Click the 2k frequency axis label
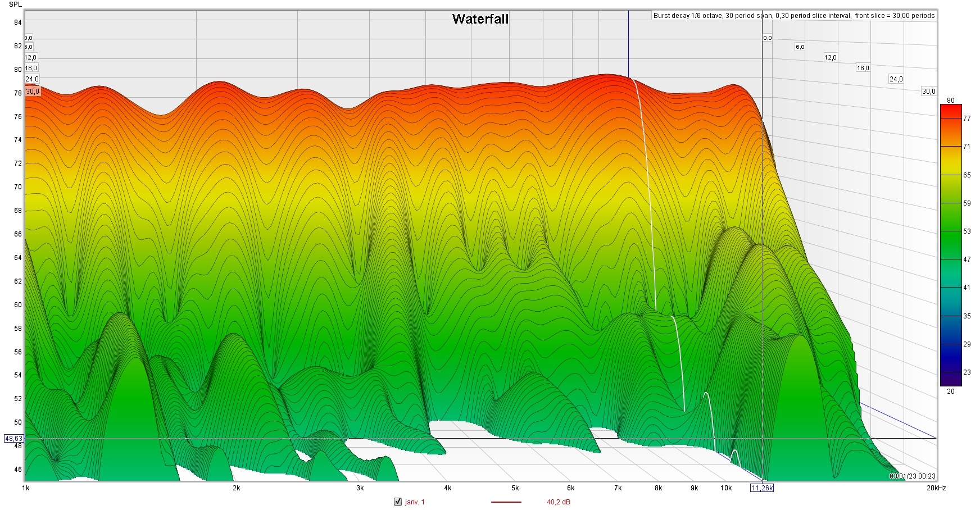This screenshot has width=980, height=510. [x=237, y=488]
